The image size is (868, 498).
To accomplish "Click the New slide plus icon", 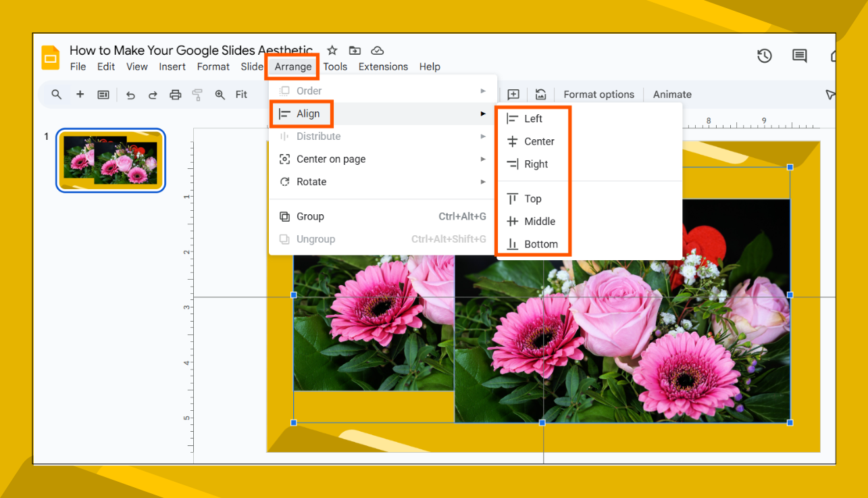I will coord(80,95).
